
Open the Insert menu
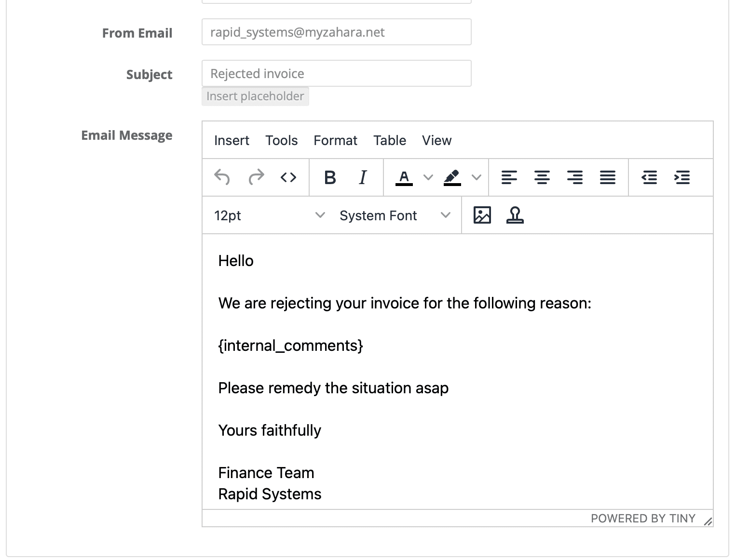pos(232,140)
